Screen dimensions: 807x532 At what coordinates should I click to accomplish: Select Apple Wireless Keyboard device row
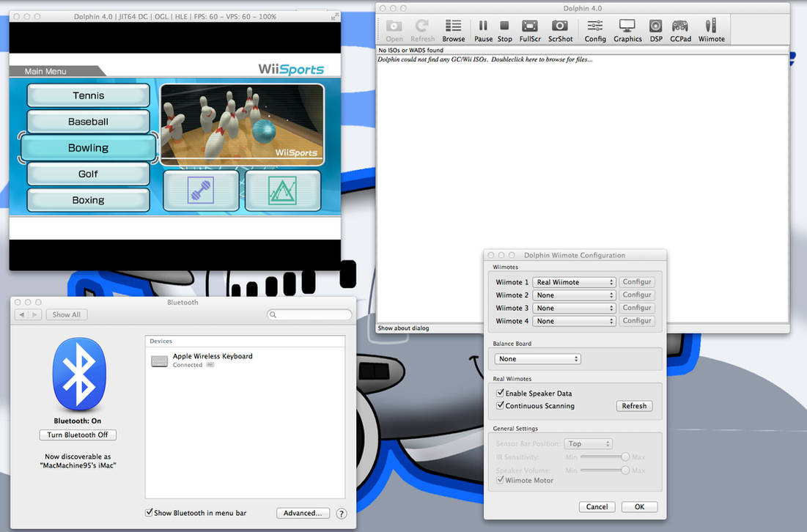click(x=245, y=360)
